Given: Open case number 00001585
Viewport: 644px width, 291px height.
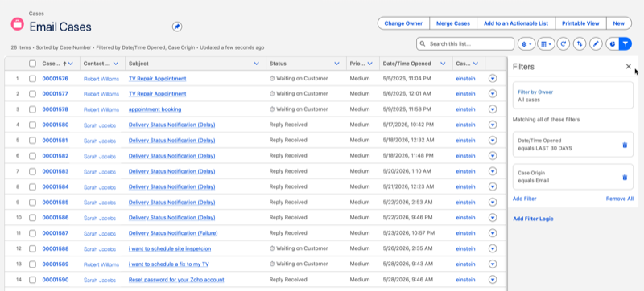Looking at the screenshot, I should tap(56, 202).
